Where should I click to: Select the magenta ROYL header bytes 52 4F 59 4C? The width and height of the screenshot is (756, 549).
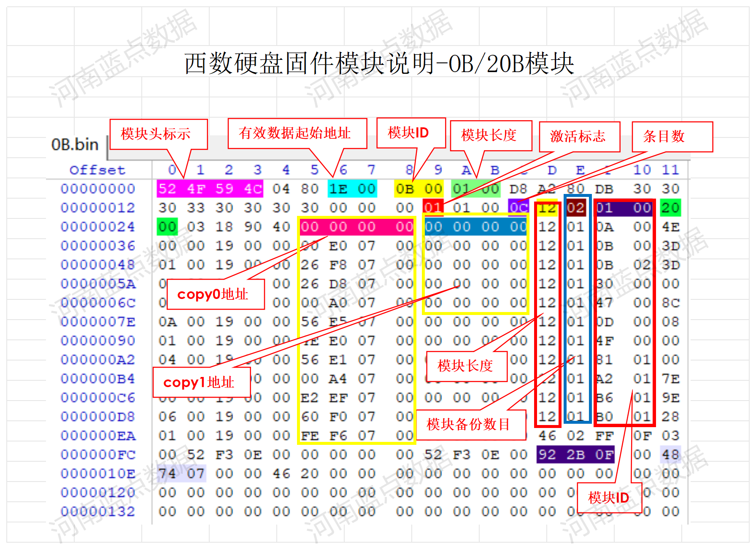tap(210, 189)
